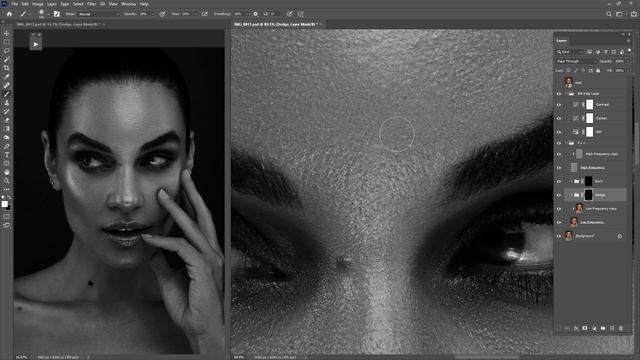Select the Move tool
Viewport: 640px width, 360px height.
pos(7,33)
